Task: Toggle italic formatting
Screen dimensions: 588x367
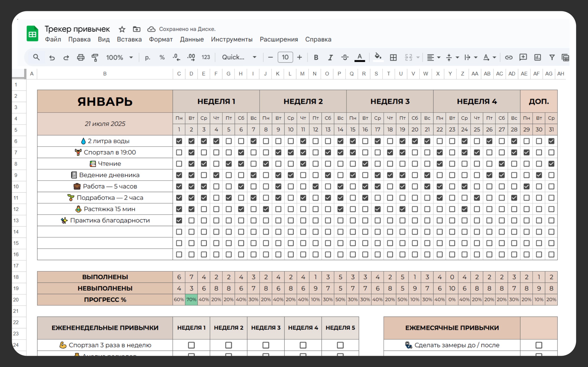Action: point(330,57)
